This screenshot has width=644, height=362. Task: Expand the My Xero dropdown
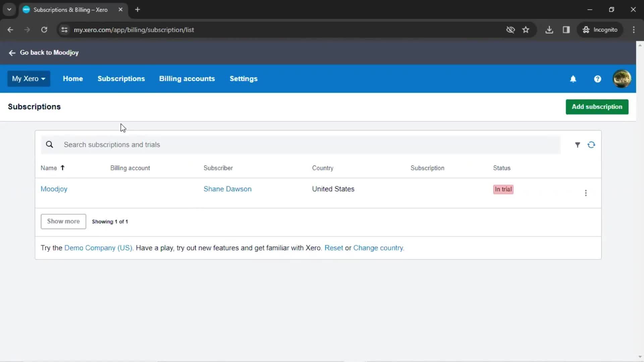point(29,79)
